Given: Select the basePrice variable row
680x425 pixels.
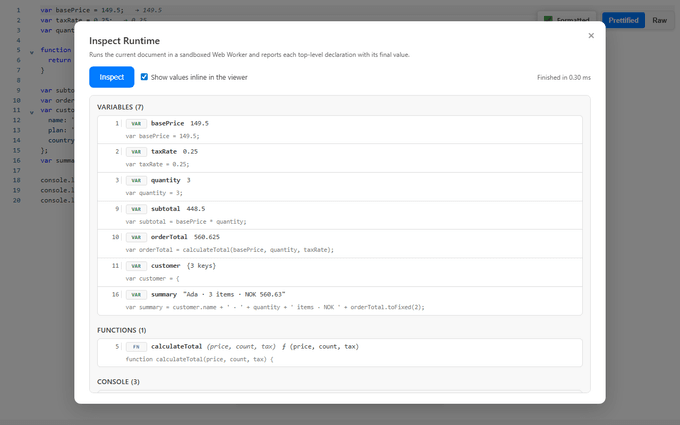Looking at the screenshot, I should coord(340,129).
